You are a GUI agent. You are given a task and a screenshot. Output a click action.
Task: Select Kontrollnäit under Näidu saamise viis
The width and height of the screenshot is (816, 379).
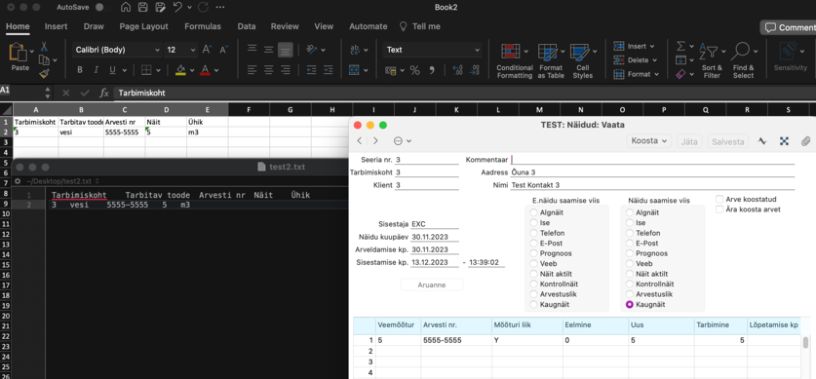630,284
